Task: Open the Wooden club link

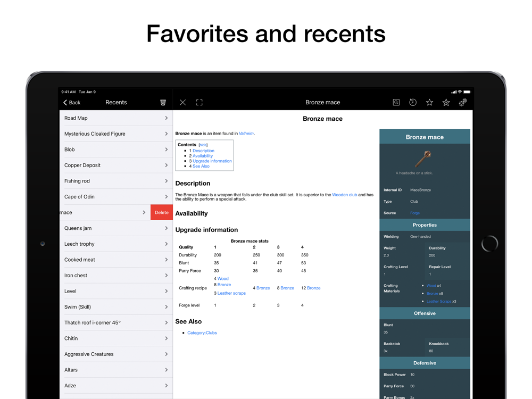Action: click(344, 195)
